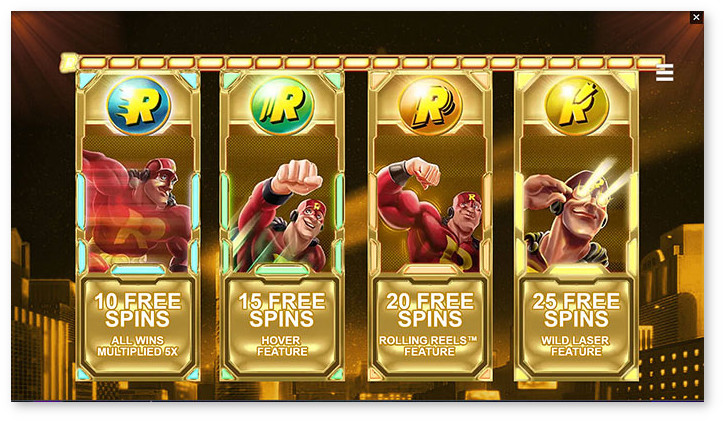Viewport: 723px width, 421px height.
Task: Click the blue speed R badge icon
Action: [138, 106]
